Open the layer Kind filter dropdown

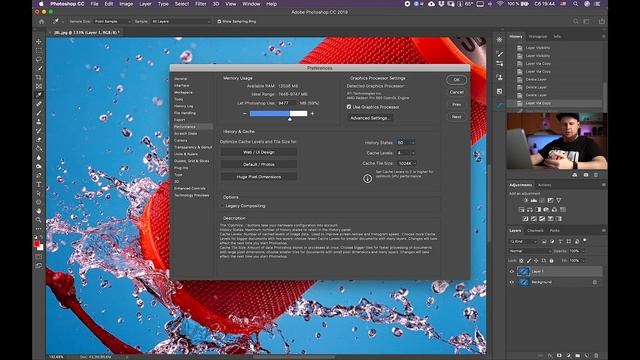click(524, 241)
